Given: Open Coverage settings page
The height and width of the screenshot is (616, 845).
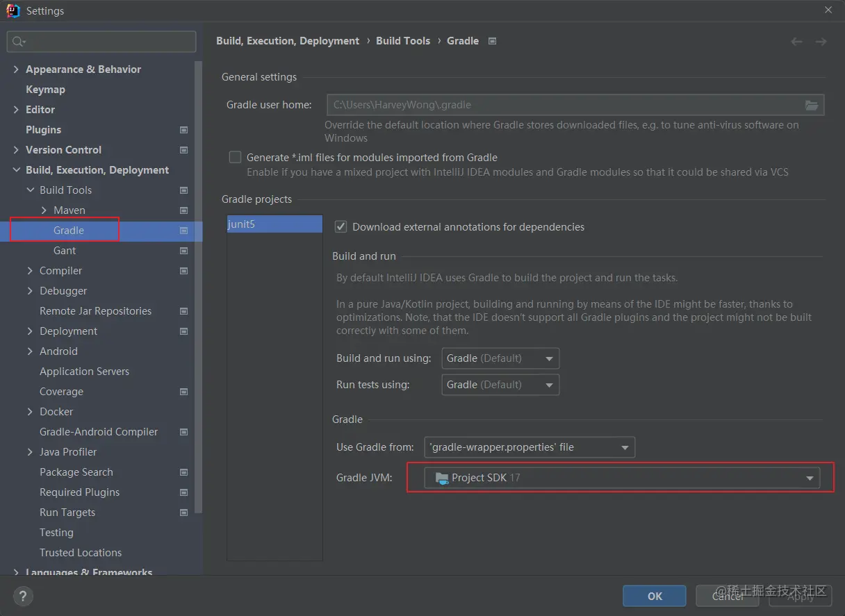Looking at the screenshot, I should coord(61,392).
